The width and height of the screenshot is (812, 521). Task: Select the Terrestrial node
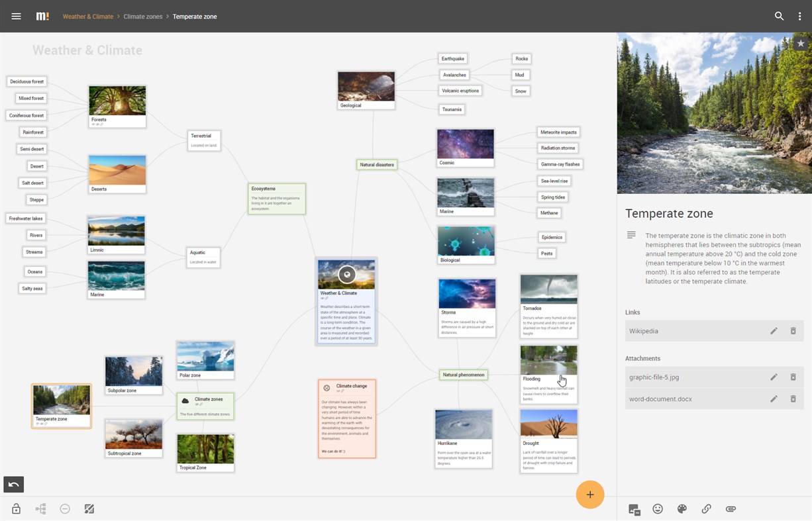click(x=204, y=140)
